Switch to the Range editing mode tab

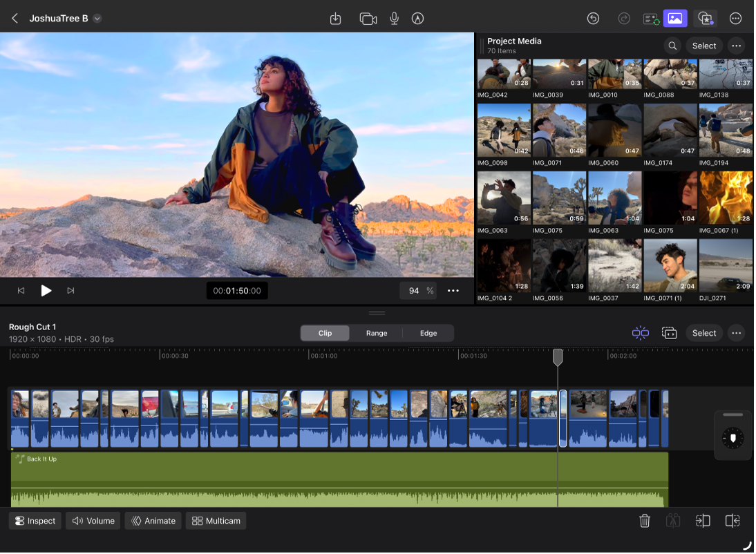[x=377, y=333]
